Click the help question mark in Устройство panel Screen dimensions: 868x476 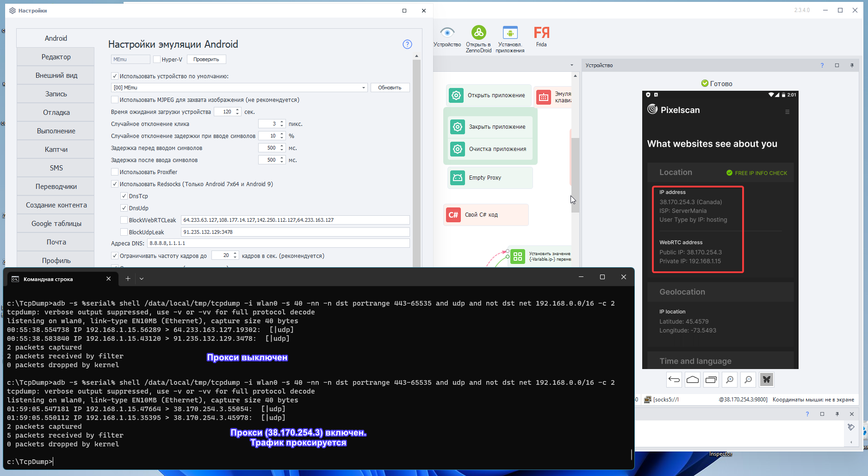[822, 65]
